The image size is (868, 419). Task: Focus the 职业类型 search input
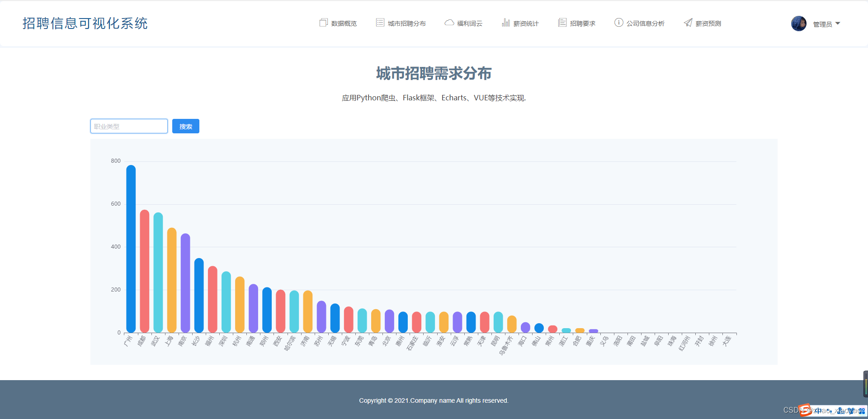pyautogui.click(x=129, y=126)
